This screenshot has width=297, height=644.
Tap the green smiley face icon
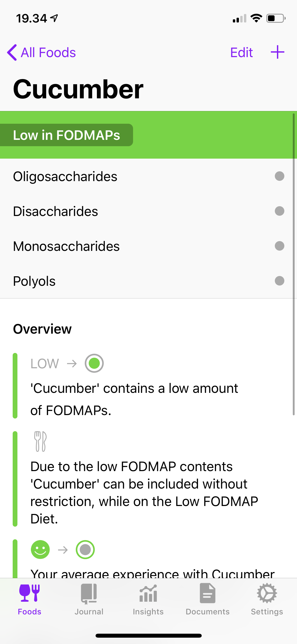coord(40,550)
